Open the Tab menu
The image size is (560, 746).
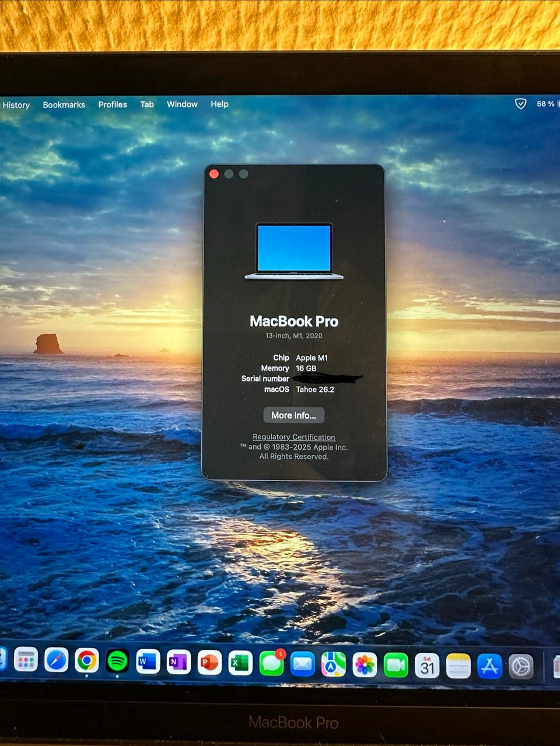point(147,104)
